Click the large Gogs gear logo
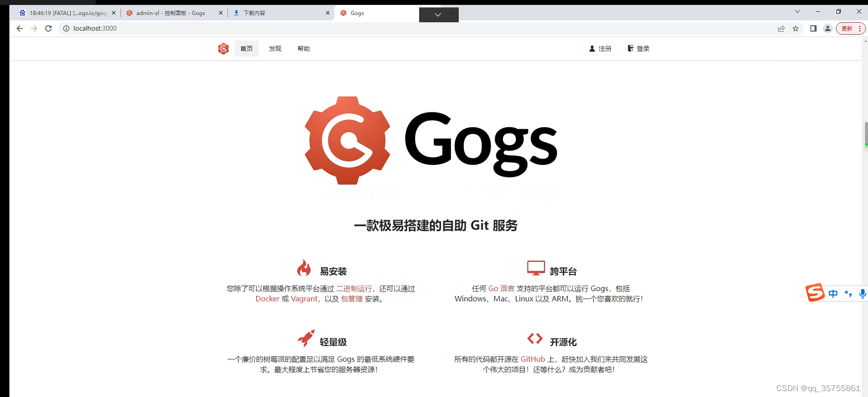The height and width of the screenshot is (397, 868). coord(347,141)
